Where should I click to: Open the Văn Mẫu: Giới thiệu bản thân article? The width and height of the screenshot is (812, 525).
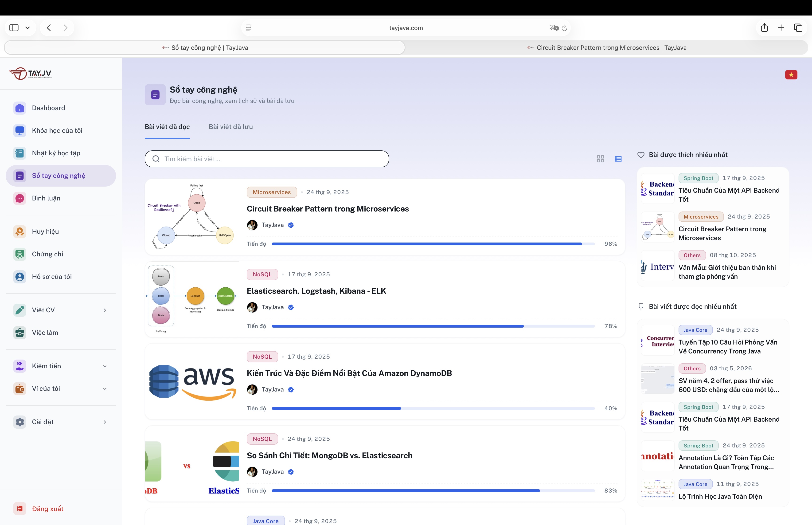click(x=727, y=272)
